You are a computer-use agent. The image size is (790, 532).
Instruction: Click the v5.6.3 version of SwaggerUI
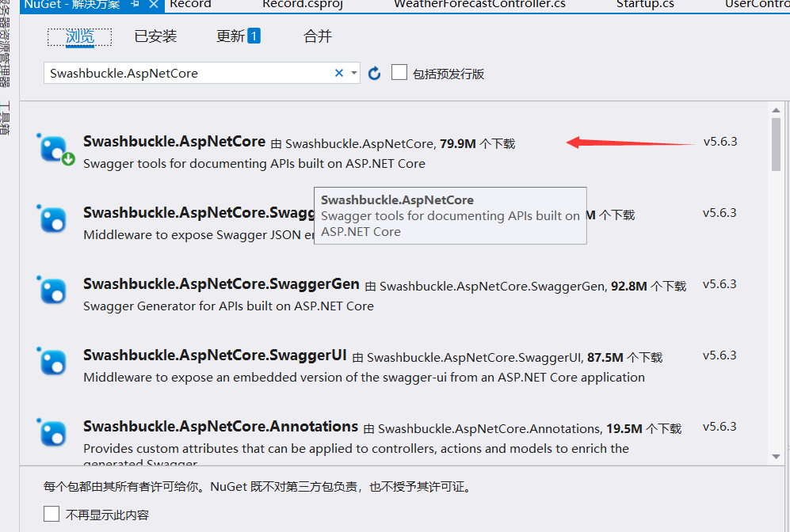(719, 355)
